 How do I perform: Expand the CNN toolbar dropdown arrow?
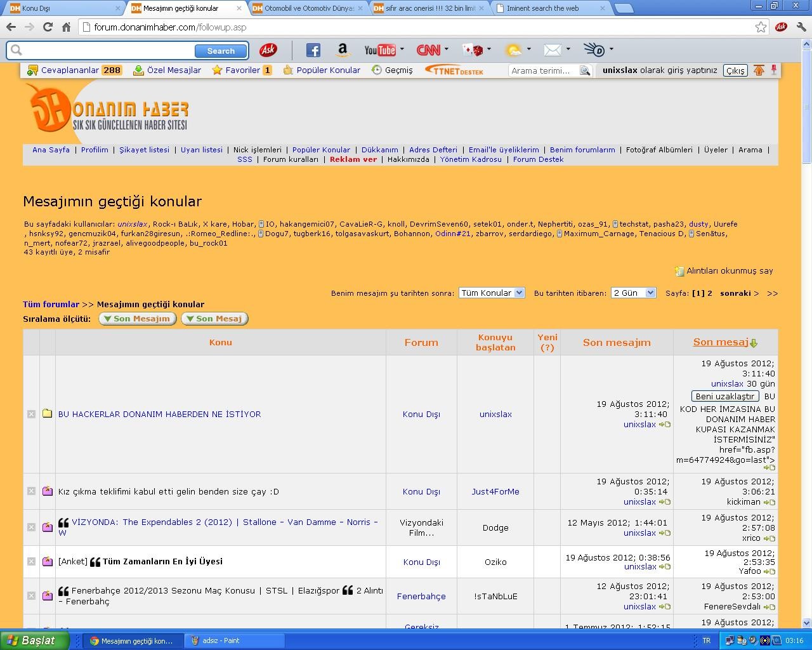click(x=447, y=50)
